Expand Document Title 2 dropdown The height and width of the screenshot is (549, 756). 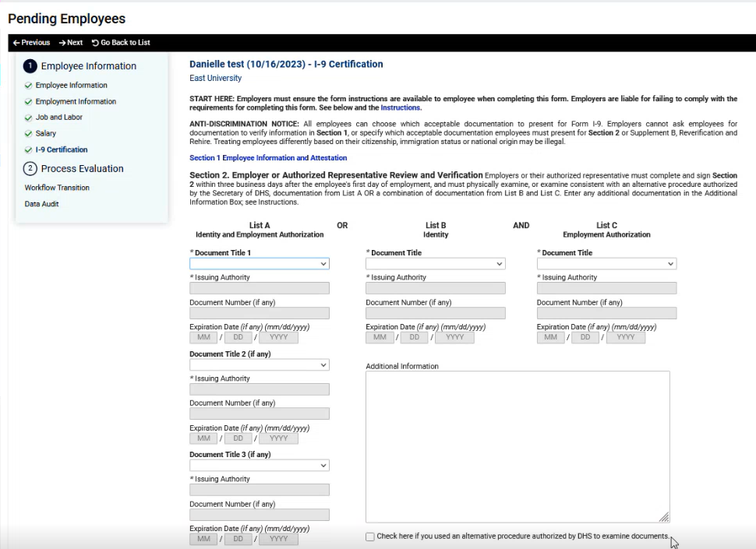pyautogui.click(x=259, y=365)
